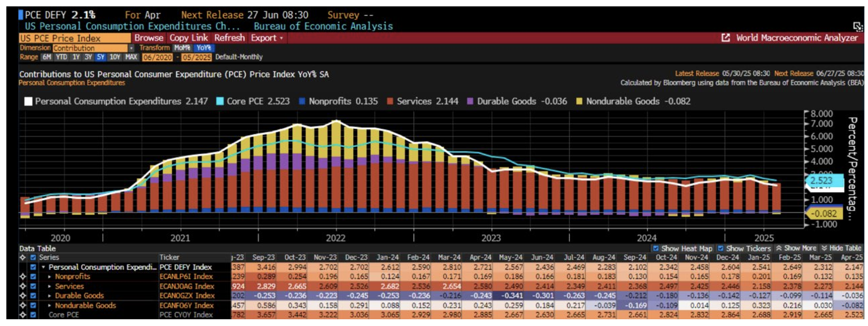This screenshot has width=868, height=326.
Task: Click the Core PCE cyan legend swatch
Action: pos(220,101)
